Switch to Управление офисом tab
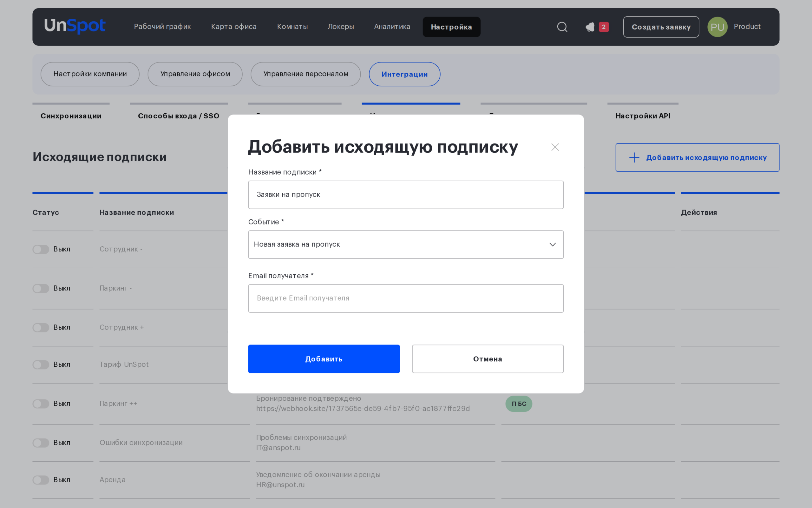The width and height of the screenshot is (812, 508). [x=195, y=74]
